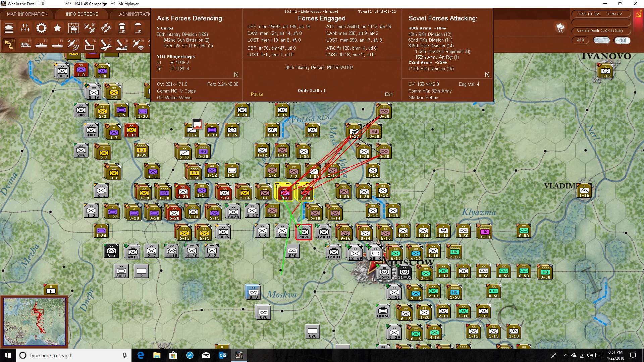Open the Windows notification center
Screen dimensions: 644x362
633,355
